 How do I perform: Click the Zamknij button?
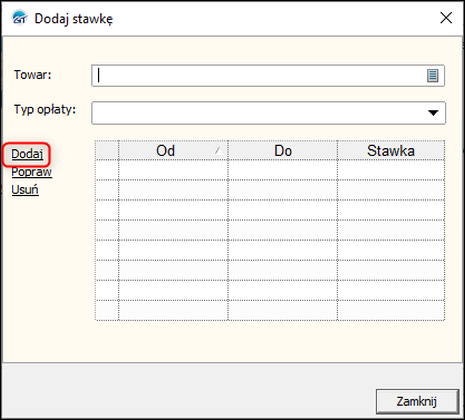click(417, 401)
